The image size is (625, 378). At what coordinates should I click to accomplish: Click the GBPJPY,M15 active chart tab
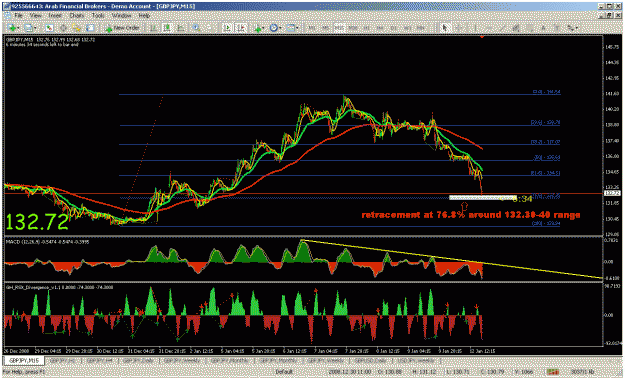coord(24,360)
